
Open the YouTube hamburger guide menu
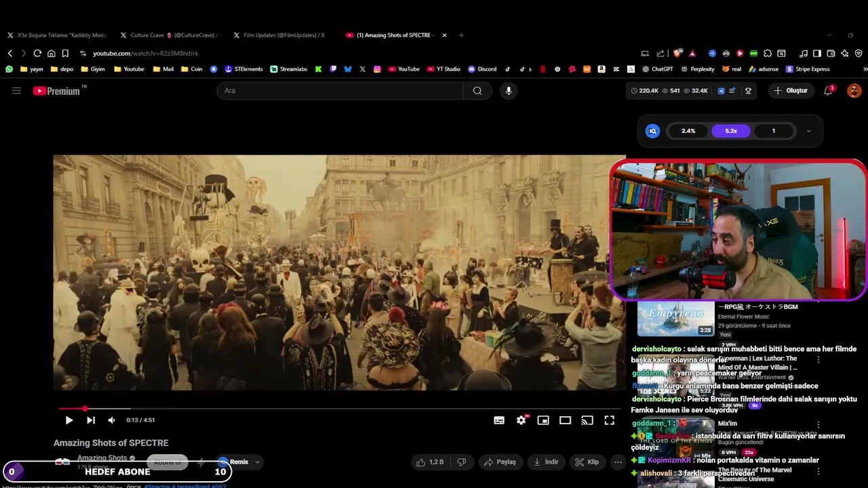(x=16, y=90)
